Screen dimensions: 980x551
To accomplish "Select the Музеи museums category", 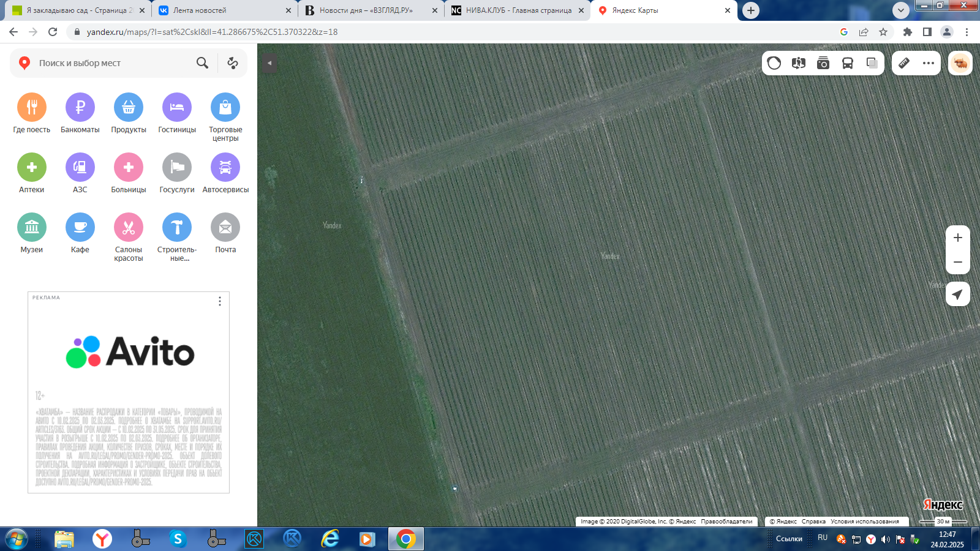I will (32, 228).
